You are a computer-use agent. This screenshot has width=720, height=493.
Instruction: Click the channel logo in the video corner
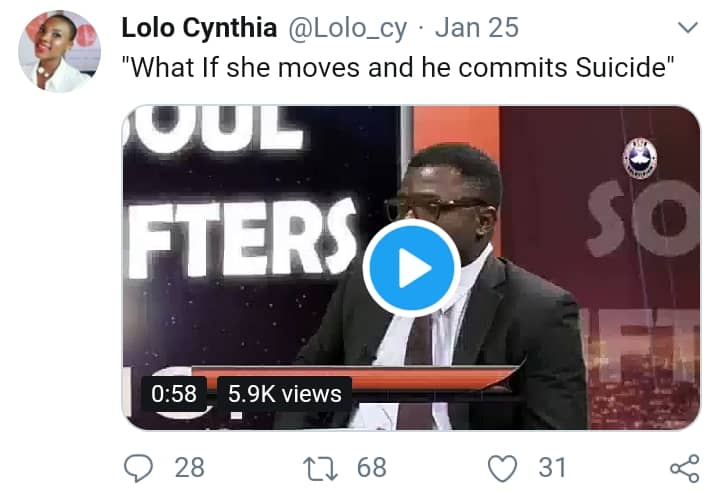click(x=639, y=156)
